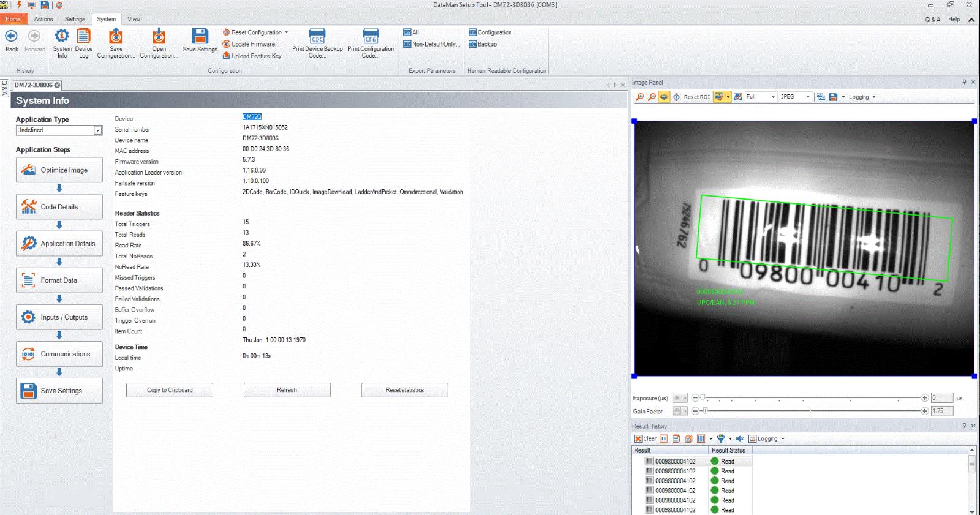Toggle the mute sound speaker icon
The height and width of the screenshot is (515, 980).
[739, 438]
